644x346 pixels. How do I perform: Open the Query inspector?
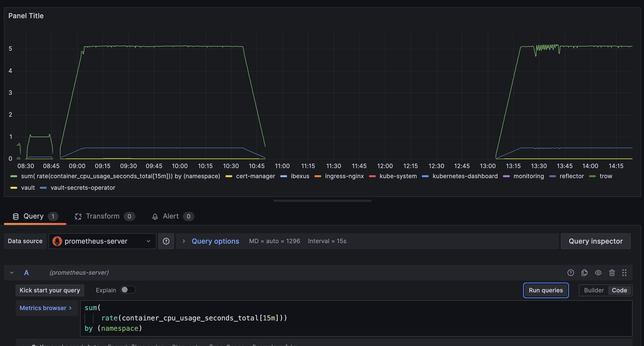pos(596,241)
